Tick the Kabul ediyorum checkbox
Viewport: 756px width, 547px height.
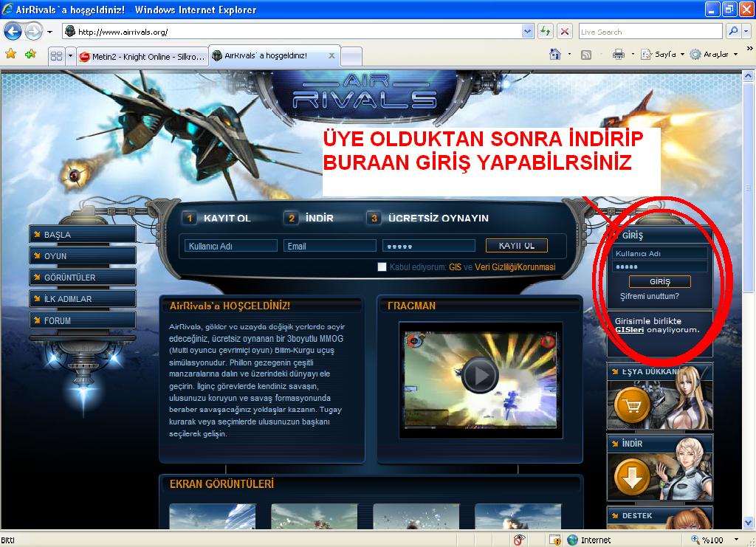(x=382, y=267)
